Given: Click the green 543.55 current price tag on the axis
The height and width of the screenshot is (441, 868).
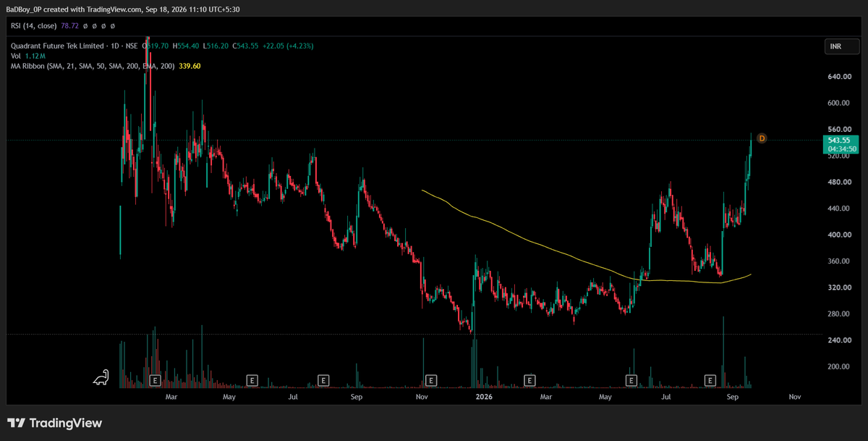Looking at the screenshot, I should [x=842, y=140].
